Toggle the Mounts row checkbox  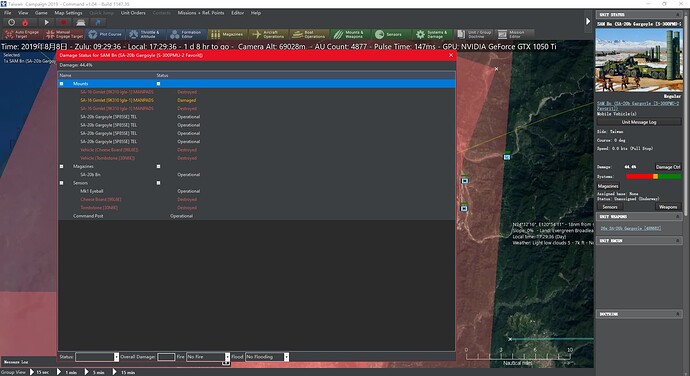point(62,84)
